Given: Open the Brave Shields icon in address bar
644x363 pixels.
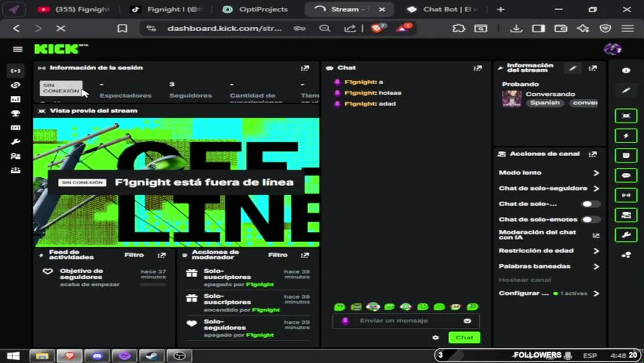Looking at the screenshot, I should (x=377, y=28).
